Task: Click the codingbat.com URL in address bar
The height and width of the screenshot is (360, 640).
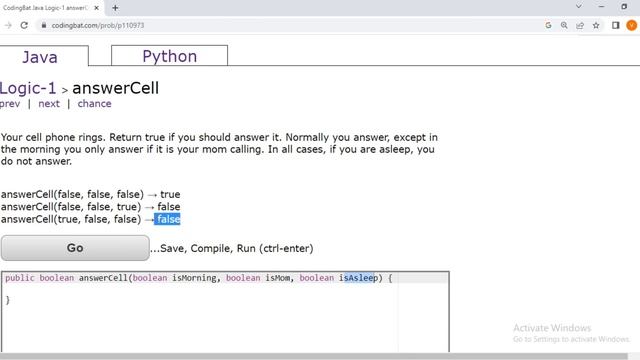Action: click(x=98, y=25)
